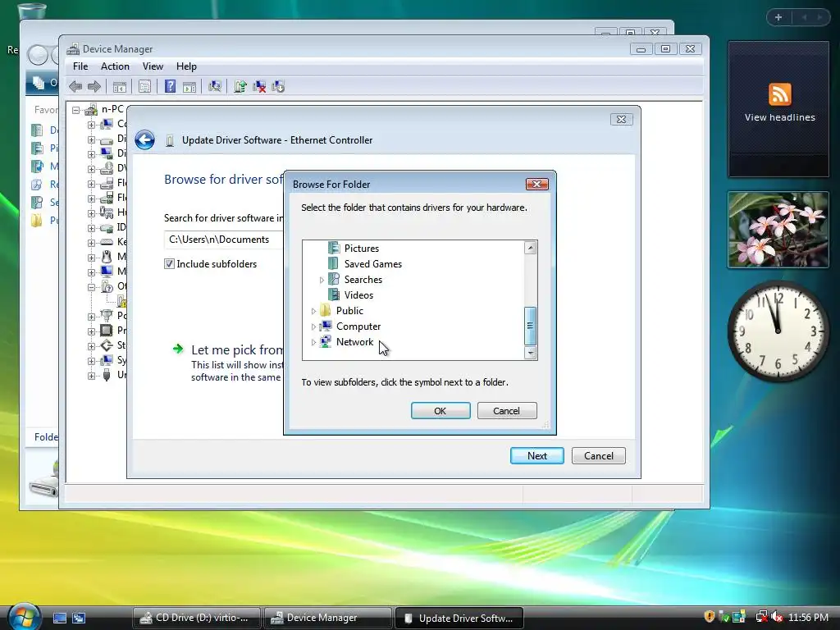Click the folder list scrollbar thumb

pos(530,326)
